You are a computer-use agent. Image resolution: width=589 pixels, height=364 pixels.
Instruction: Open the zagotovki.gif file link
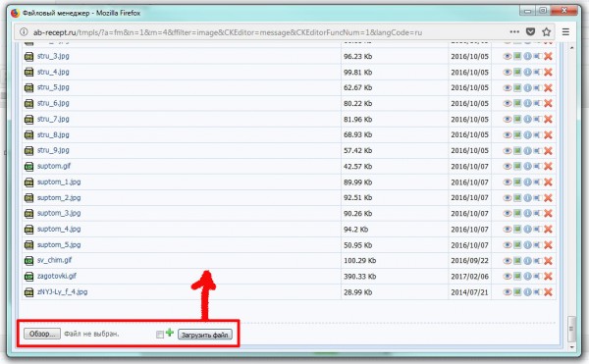pyautogui.click(x=57, y=277)
